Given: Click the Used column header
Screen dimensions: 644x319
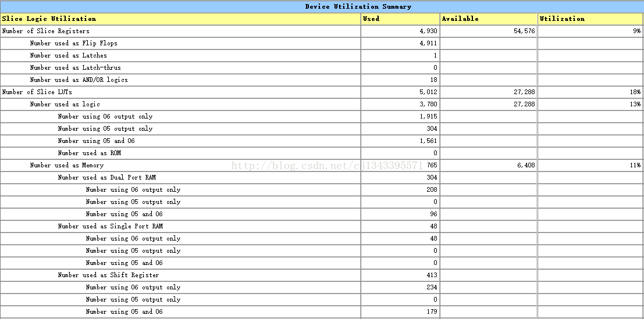Looking at the screenshot, I should click(x=400, y=19).
